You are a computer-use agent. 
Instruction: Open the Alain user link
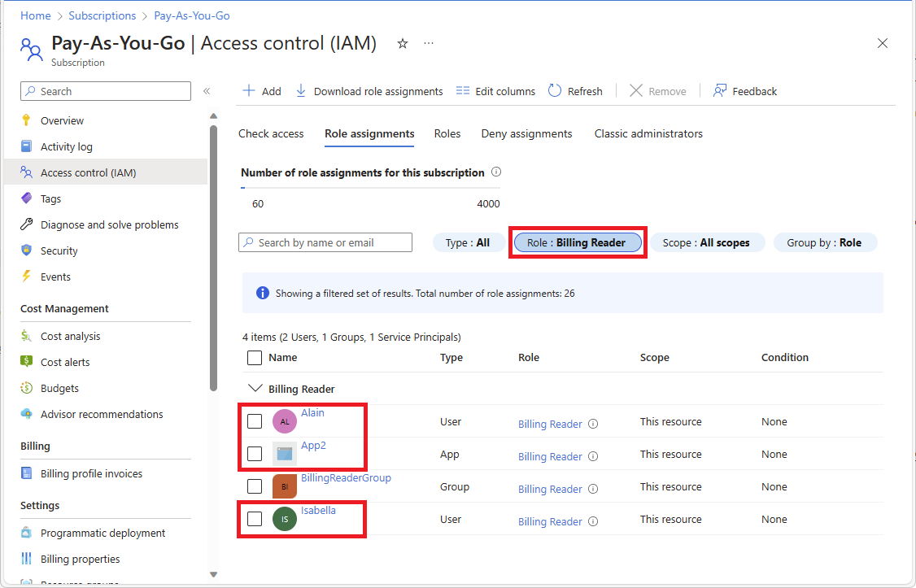312,413
